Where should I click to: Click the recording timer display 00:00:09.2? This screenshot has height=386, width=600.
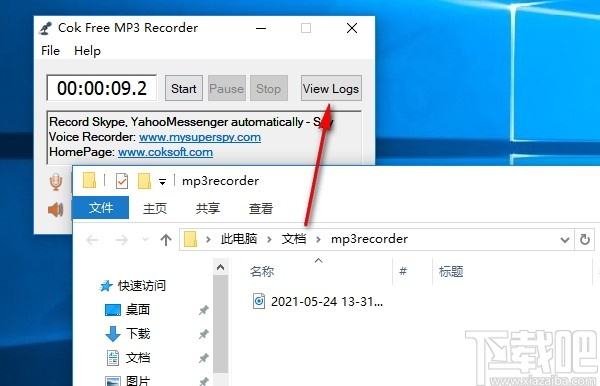coord(101,88)
